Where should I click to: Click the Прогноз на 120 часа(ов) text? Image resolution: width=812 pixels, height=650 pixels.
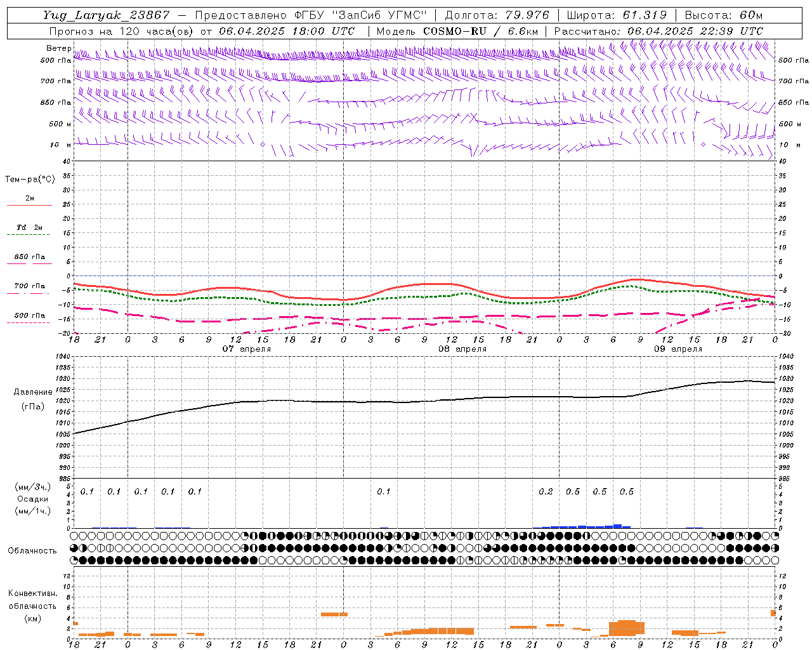tap(122, 31)
